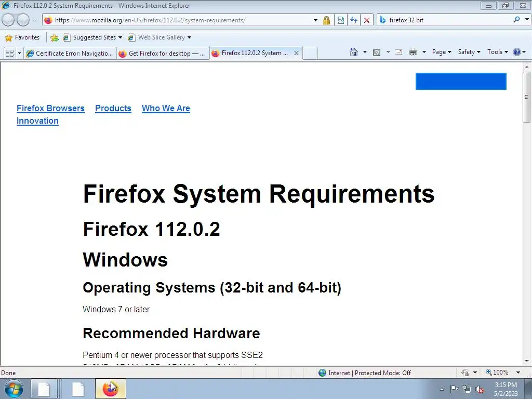Click the Forward navigation button

23,20
